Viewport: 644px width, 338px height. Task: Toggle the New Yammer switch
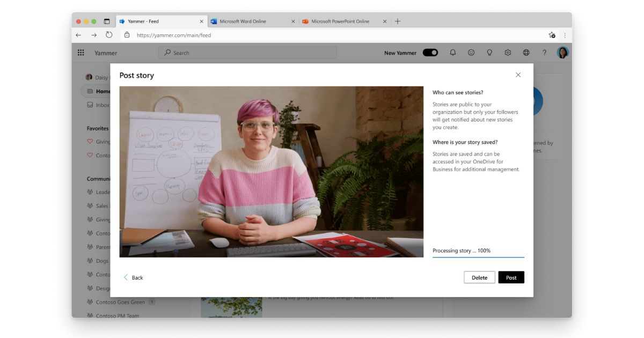click(x=430, y=53)
